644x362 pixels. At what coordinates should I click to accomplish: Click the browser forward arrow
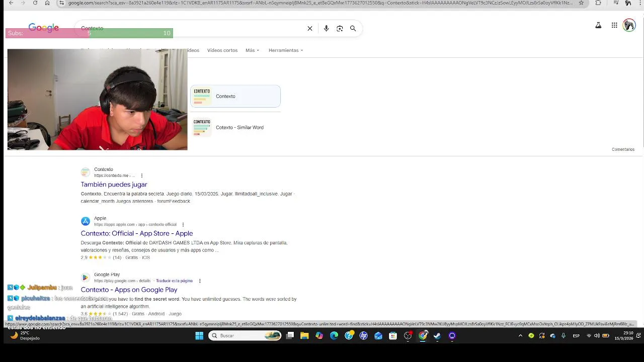click(x=23, y=3)
